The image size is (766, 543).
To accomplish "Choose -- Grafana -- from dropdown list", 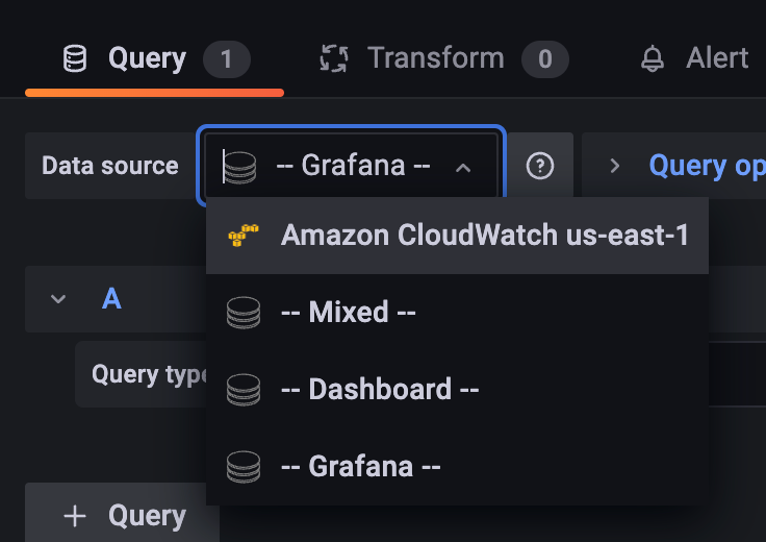I will tap(457, 467).
